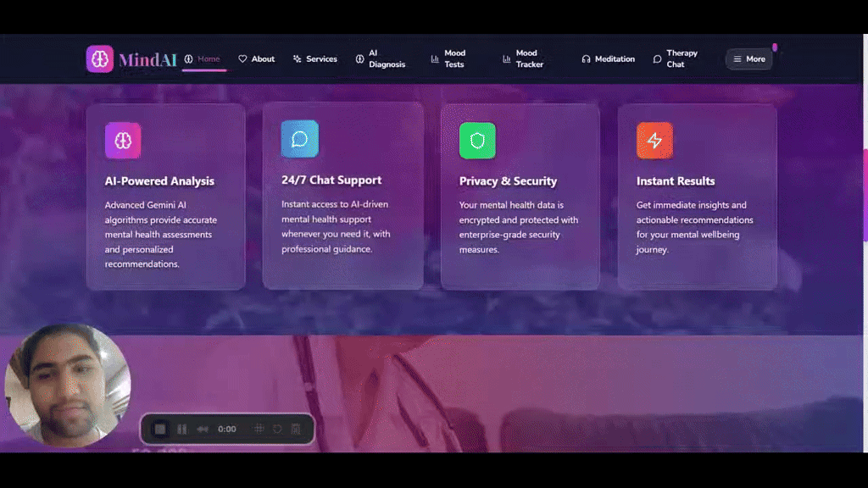Click the sparkles icon beside Services
Image resolution: width=868 pixels, height=488 pixels.
pos(298,58)
